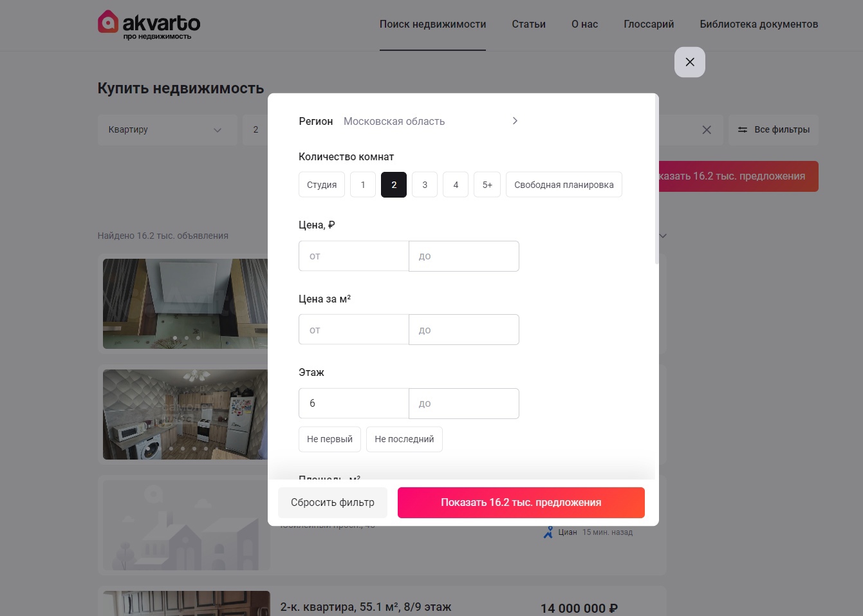Open the Глоссарий menu item
The width and height of the screenshot is (863, 616).
click(649, 24)
